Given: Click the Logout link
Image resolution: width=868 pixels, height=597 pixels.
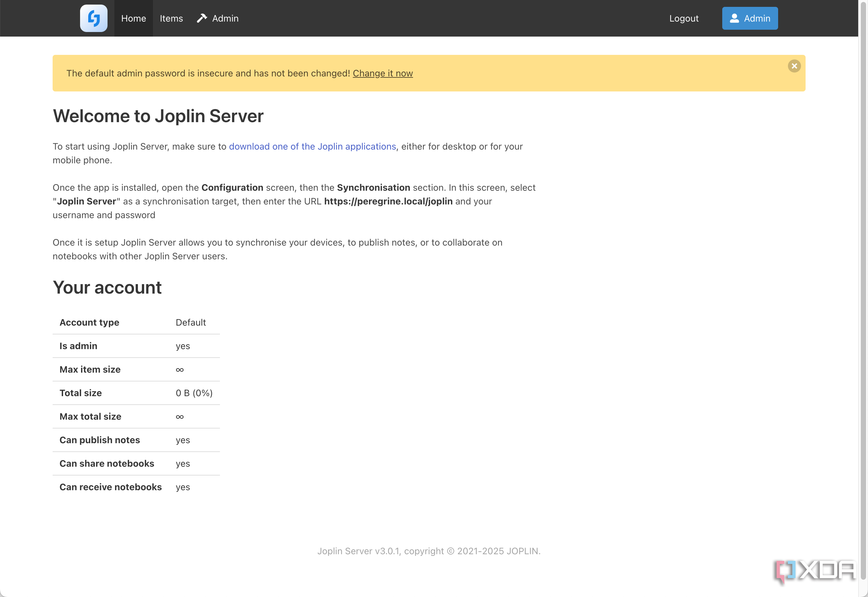Looking at the screenshot, I should [x=683, y=18].
